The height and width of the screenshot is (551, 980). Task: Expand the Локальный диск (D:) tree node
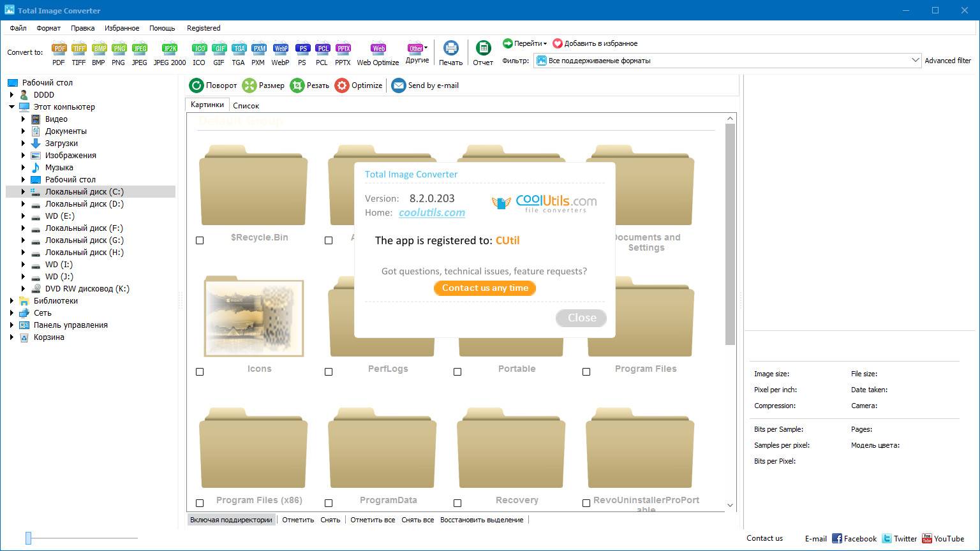click(x=24, y=204)
